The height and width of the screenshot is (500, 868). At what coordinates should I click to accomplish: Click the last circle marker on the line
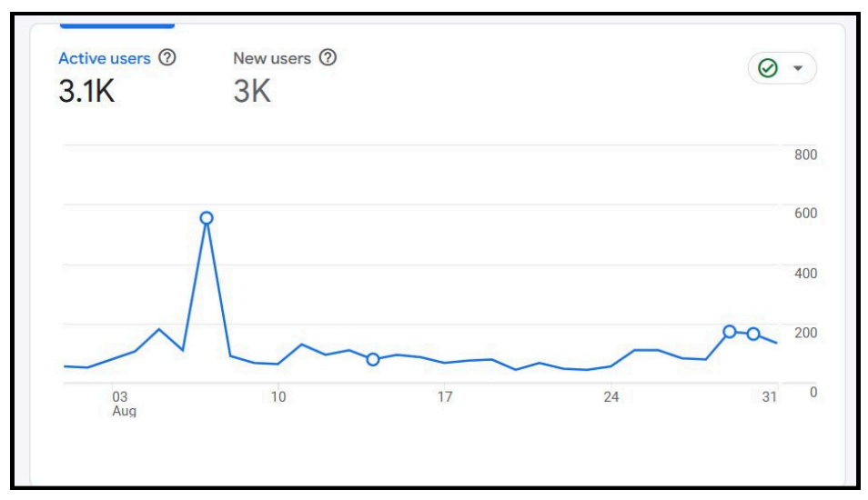coord(753,334)
